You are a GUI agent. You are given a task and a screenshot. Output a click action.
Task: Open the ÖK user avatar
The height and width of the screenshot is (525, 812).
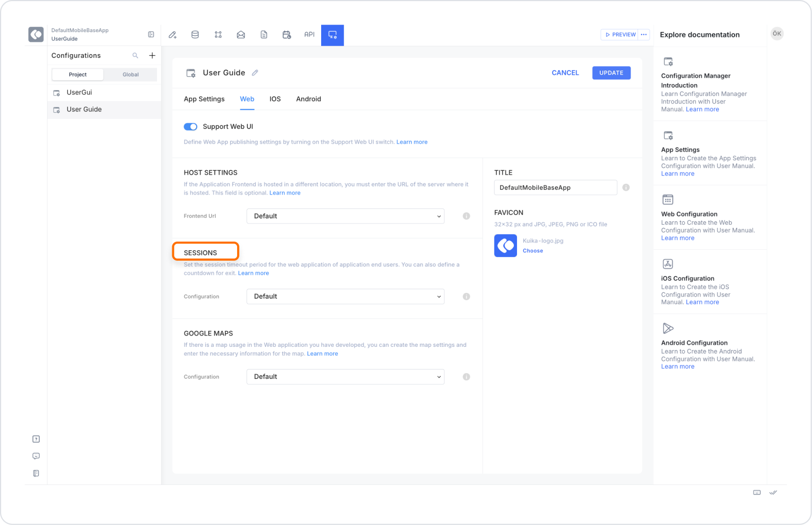click(777, 34)
